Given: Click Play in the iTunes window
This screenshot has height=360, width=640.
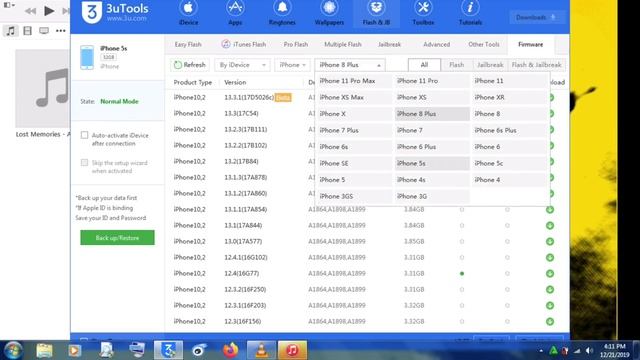Looking at the screenshot, I should pos(49,11).
